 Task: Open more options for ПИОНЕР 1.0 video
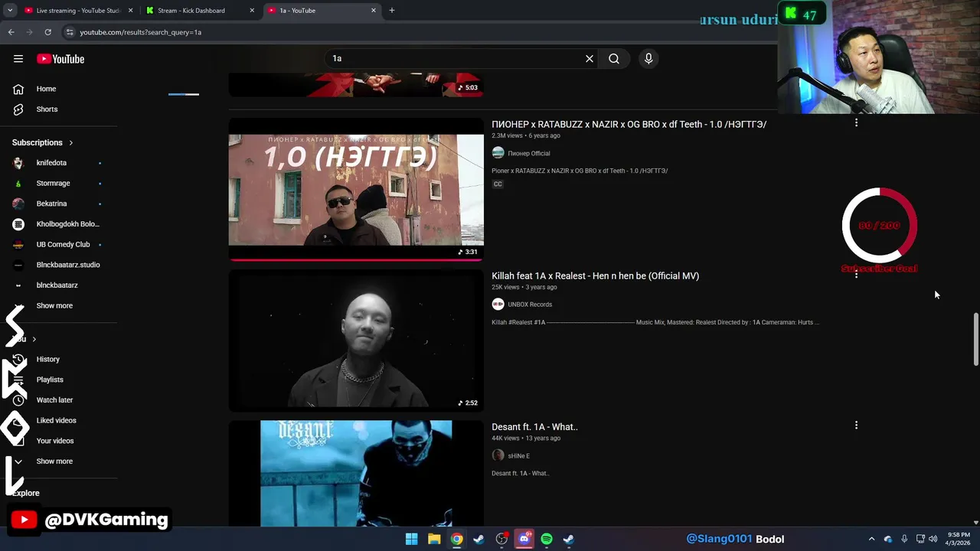coord(856,122)
